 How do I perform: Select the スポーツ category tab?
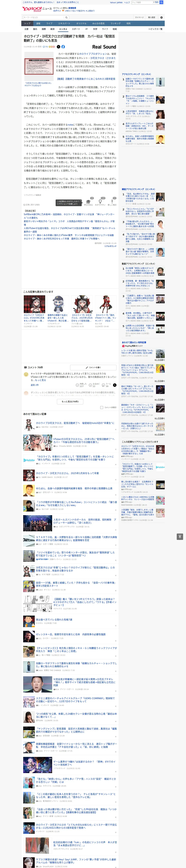(x=76, y=29)
